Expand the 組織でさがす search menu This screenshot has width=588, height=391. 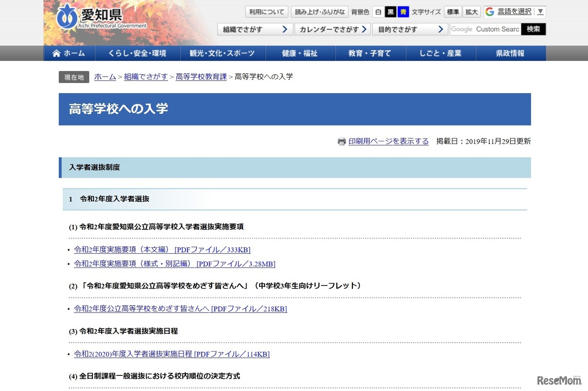click(255, 28)
